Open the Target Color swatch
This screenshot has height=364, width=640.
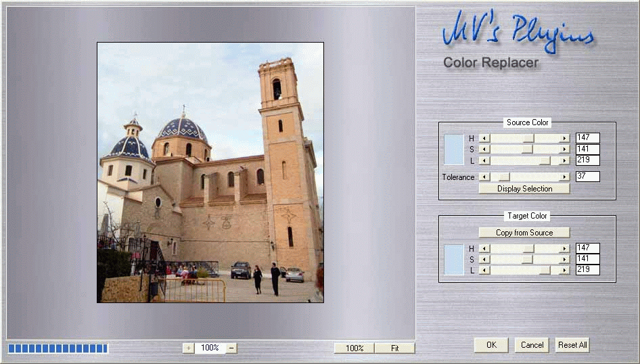[454, 260]
